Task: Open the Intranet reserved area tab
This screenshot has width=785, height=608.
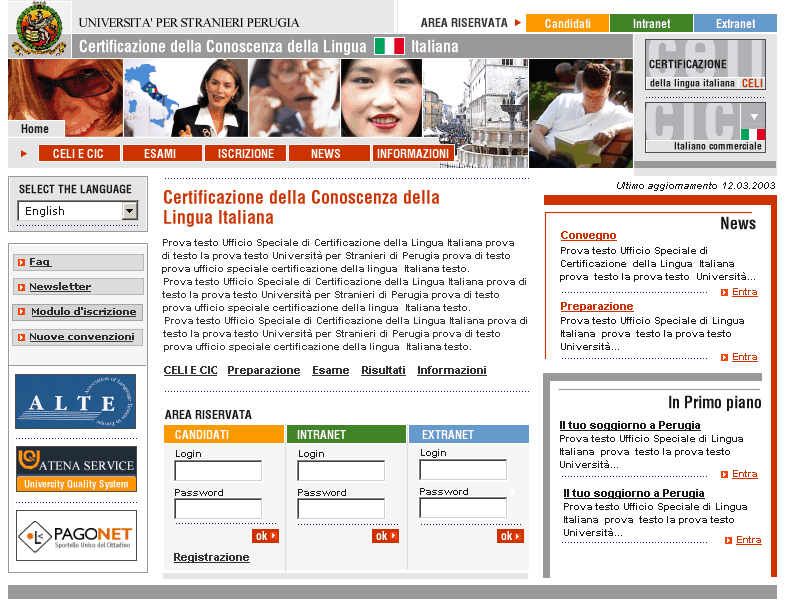Action: (651, 24)
